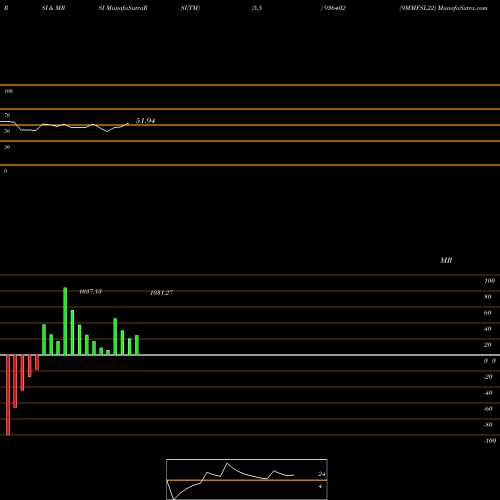This screenshot has height=500, width=500.
Task: Open the mini line chart thumbnail at the bottom
Action: pyautogui.click(x=247, y=479)
